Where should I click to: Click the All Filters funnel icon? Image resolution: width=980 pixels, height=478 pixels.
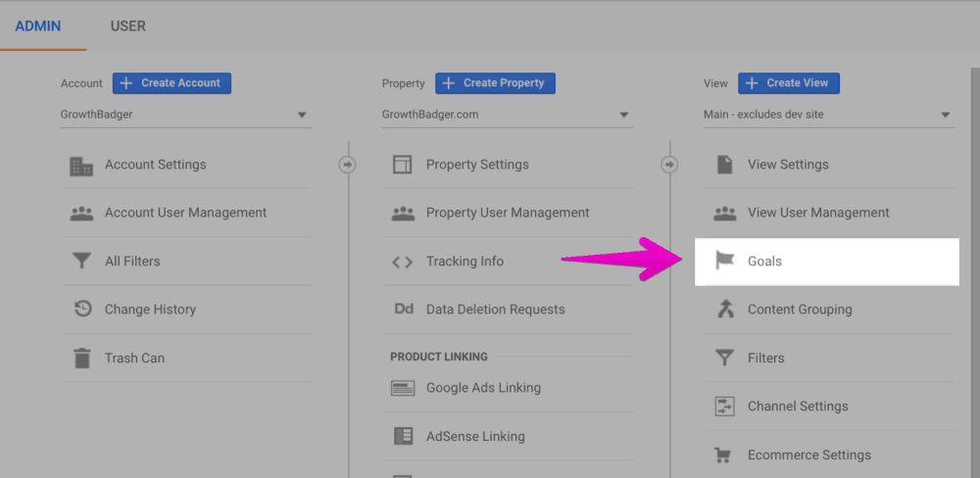coord(81,262)
